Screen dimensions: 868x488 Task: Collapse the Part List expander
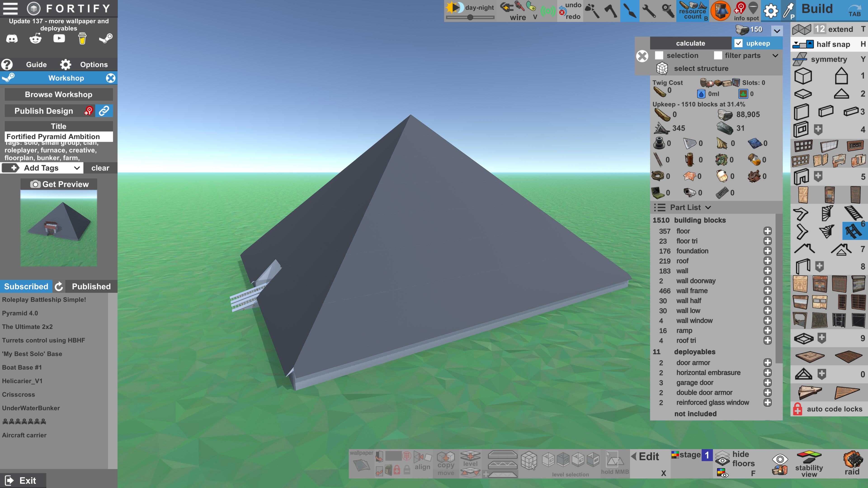[708, 207]
